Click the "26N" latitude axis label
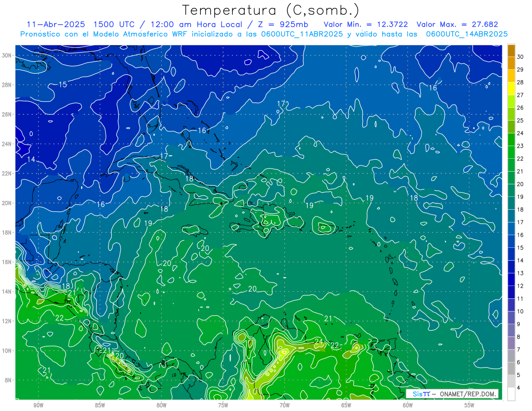The image size is (532, 411). pos(8,114)
